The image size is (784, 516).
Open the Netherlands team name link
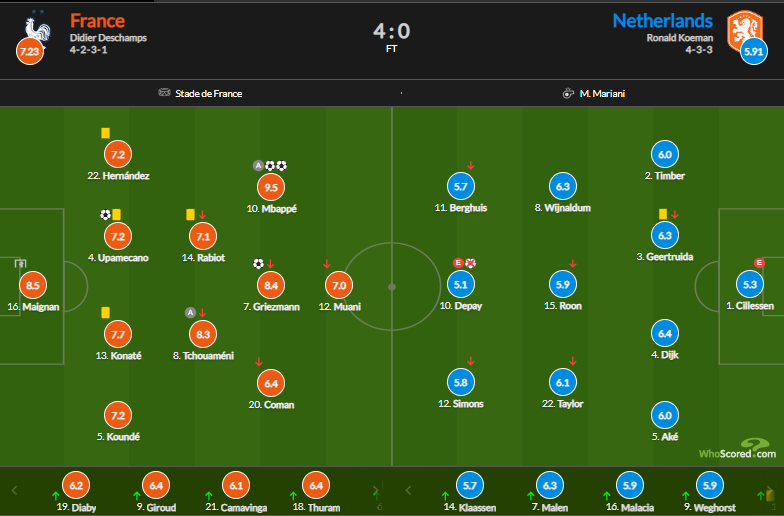coord(662,21)
